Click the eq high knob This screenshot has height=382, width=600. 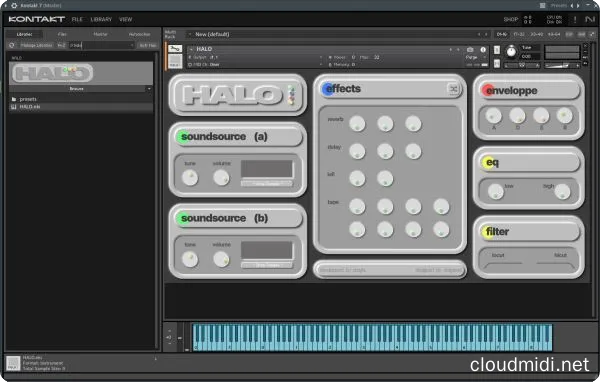click(x=562, y=191)
